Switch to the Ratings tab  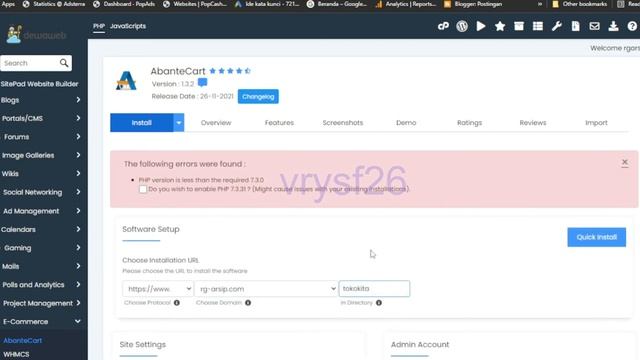(x=469, y=122)
